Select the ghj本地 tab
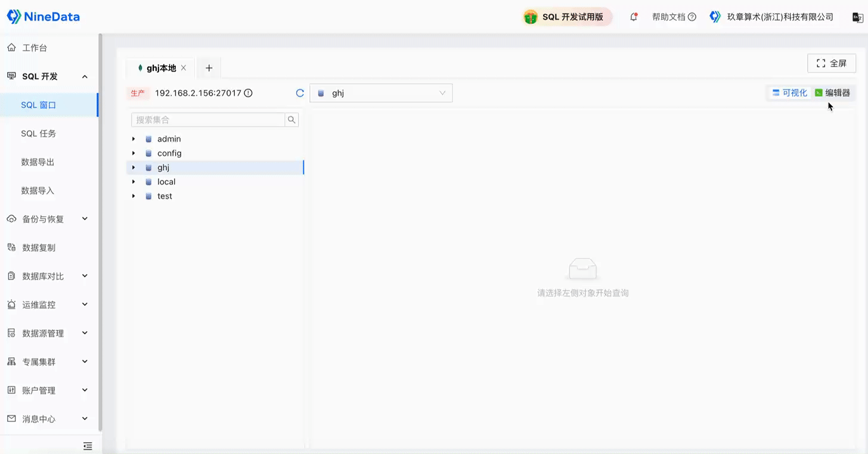 pos(161,68)
